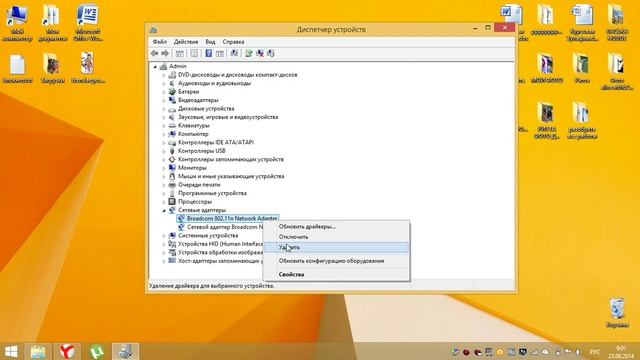Click the Процессоры chip icon
Image resolution: width=640 pixels, height=360 pixels.
click(172, 202)
